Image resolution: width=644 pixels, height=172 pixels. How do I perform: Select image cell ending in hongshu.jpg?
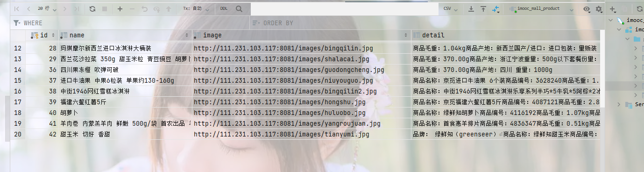302,102
